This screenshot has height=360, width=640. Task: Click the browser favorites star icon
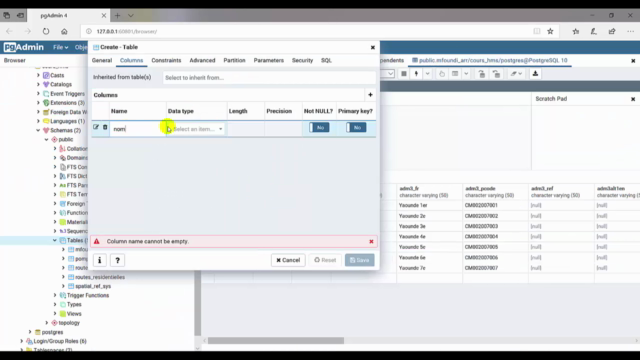point(550,31)
